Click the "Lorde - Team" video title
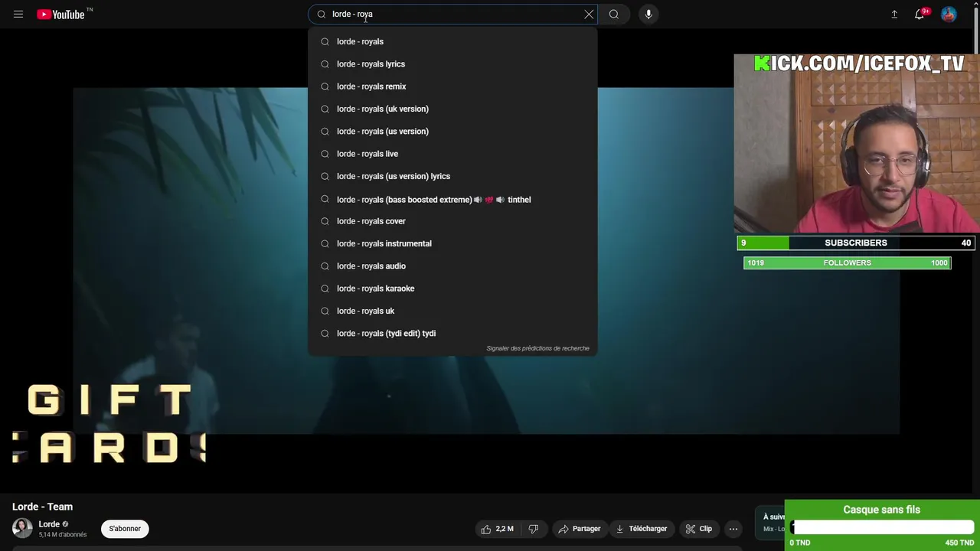Image resolution: width=980 pixels, height=551 pixels. pyautogui.click(x=43, y=507)
